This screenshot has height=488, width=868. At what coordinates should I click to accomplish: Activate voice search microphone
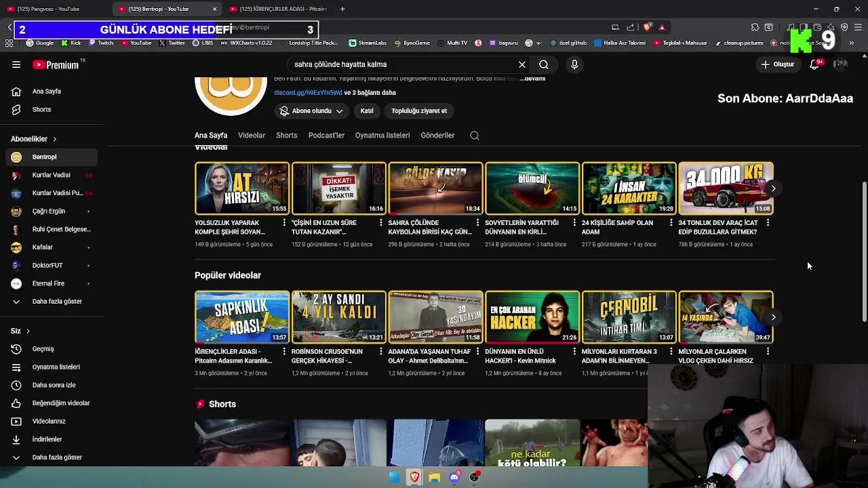[x=574, y=64]
